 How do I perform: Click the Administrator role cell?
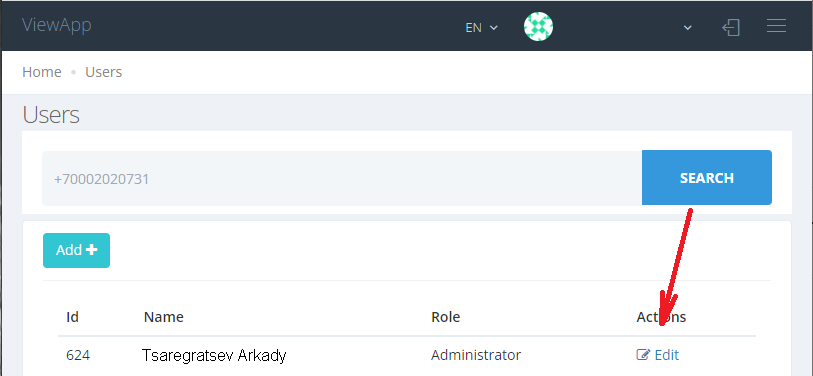[476, 355]
